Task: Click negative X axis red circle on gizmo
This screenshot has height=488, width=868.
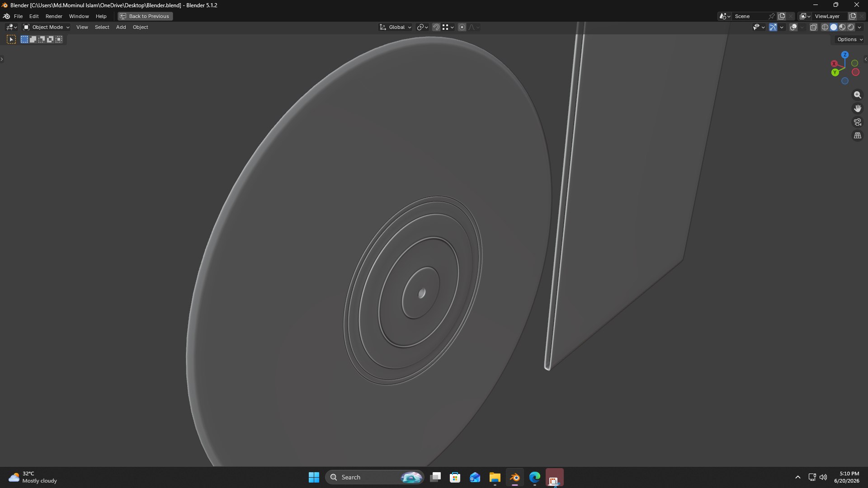Action: click(855, 72)
